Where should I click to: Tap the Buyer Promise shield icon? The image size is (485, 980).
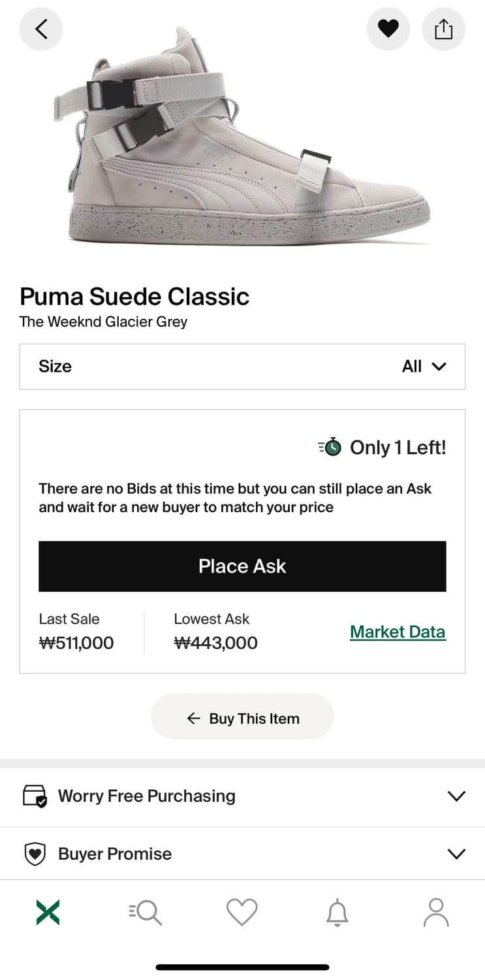tap(35, 854)
